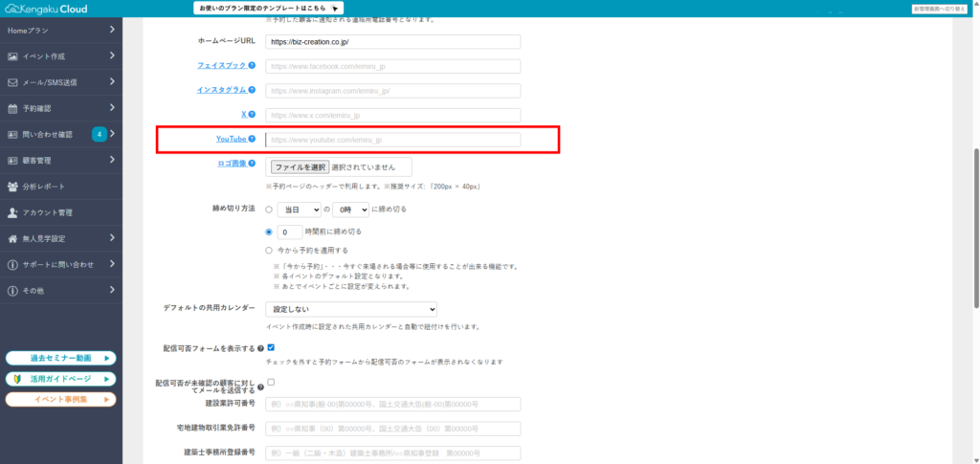Screen dimensions: 980x464
Task: Open the 0時 hour dropdown
Action: (x=350, y=210)
